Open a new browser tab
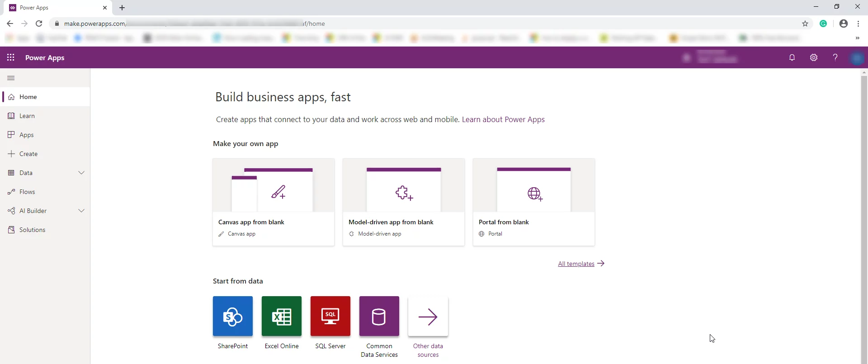The width and height of the screenshot is (868, 364). [122, 8]
